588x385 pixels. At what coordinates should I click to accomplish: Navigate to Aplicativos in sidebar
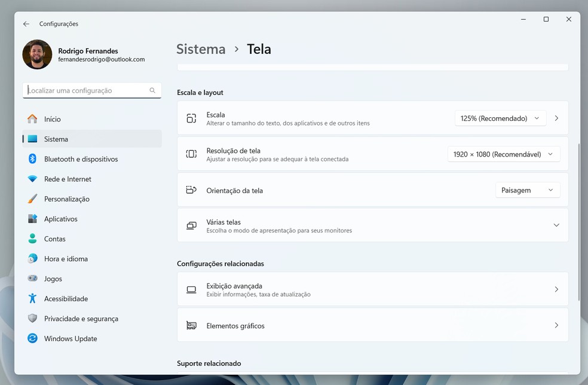60,219
